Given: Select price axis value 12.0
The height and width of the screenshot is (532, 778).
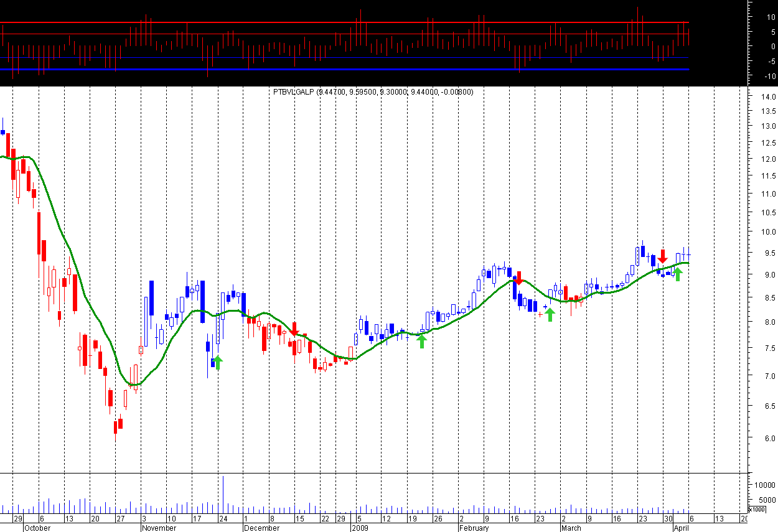Looking at the screenshot, I should 767,159.
